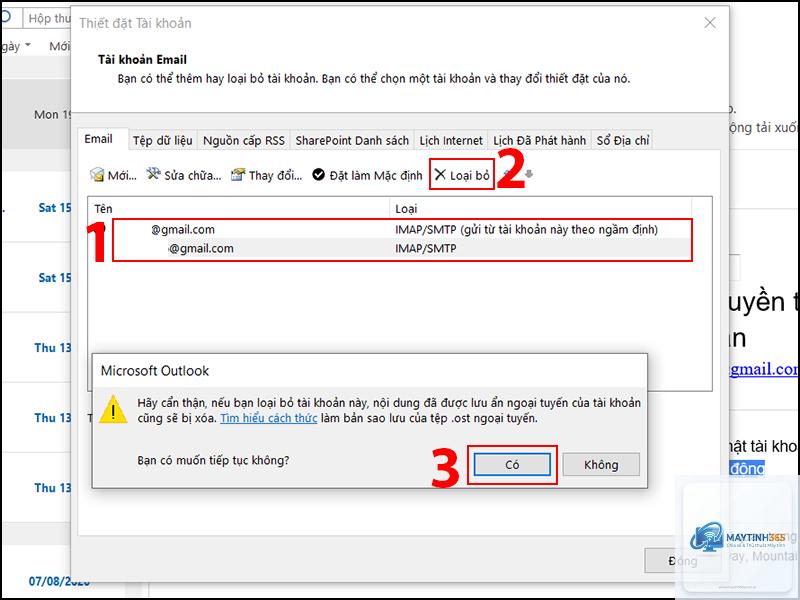Open the Sổ Địa chỉ tab
The width and height of the screenshot is (800, 600).
point(623,140)
